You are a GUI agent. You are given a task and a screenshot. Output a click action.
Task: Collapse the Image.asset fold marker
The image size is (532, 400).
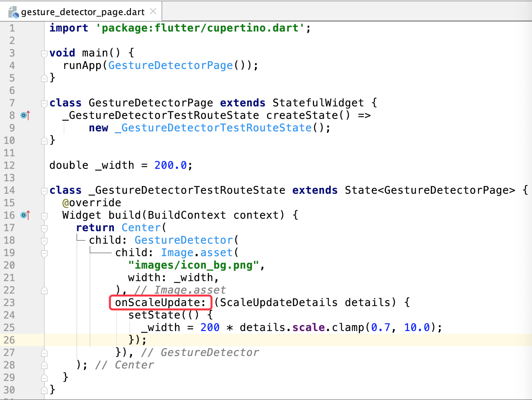[44, 253]
